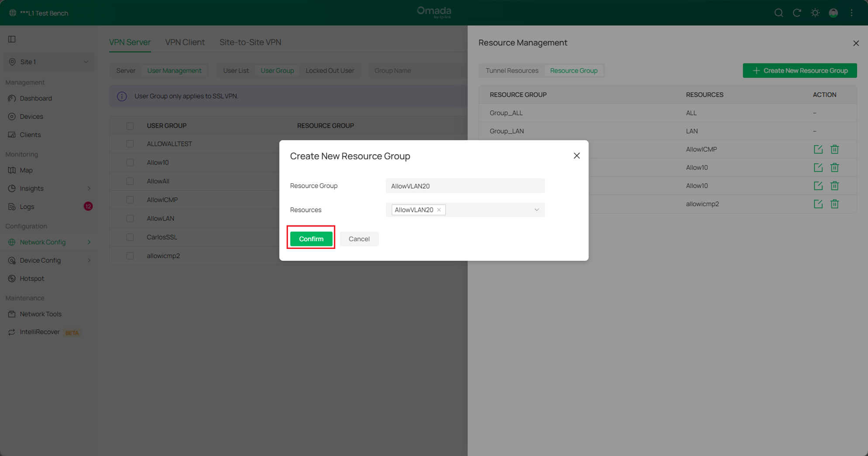The image size is (868, 456).
Task: Select the Server sub-tab
Action: tap(126, 71)
